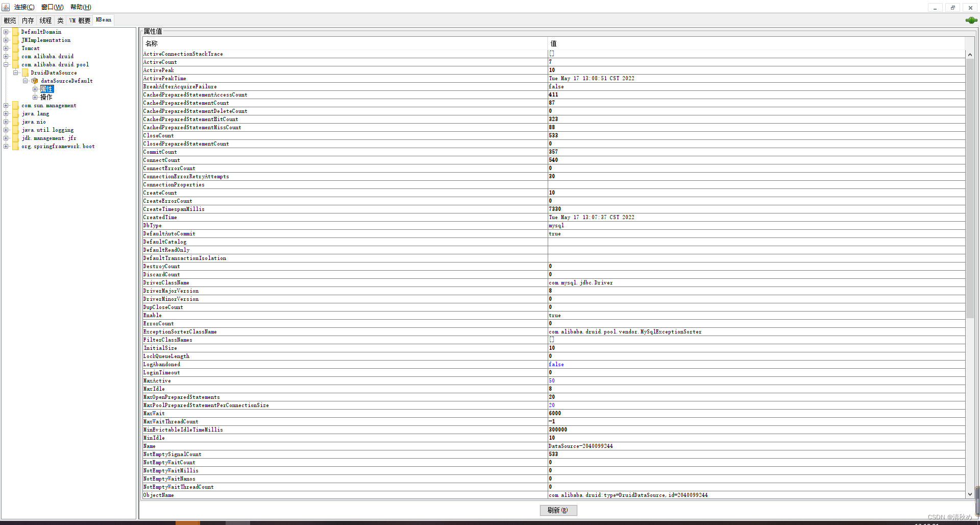
Task: Expand the Tomcat node
Action: (6, 48)
